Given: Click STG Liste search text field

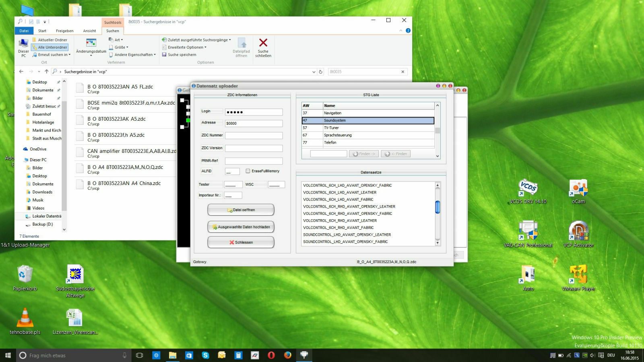Looking at the screenshot, I should [328, 154].
